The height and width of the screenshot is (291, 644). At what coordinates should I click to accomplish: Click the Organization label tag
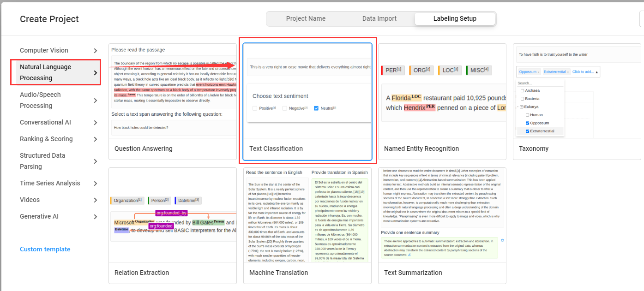tap(127, 201)
